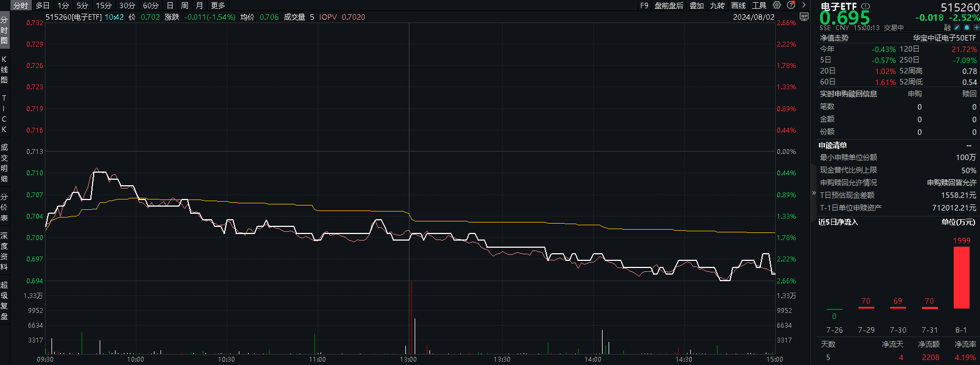980x365 pixels.
Task: Click the 10:00 time axis marker
Action: [x=135, y=360]
